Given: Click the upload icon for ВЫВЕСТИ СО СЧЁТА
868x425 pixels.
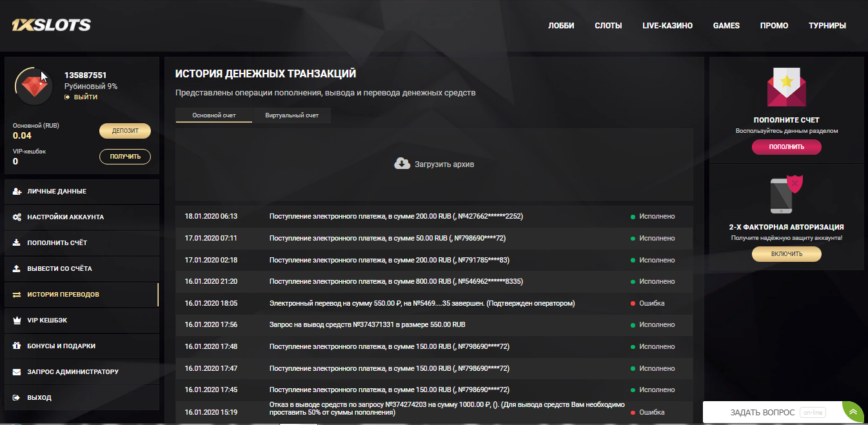Looking at the screenshot, I should (17, 269).
